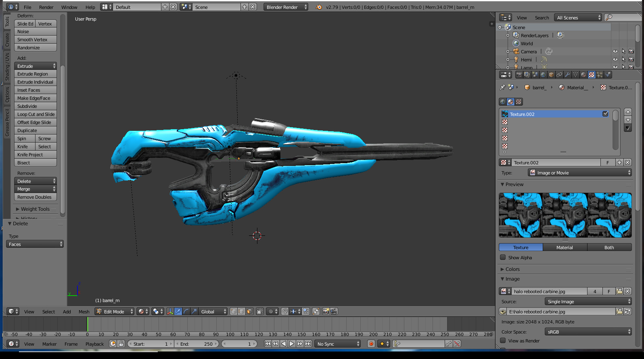644x359 pixels.
Task: Click the End frame field showing 250
Action: tap(197, 344)
